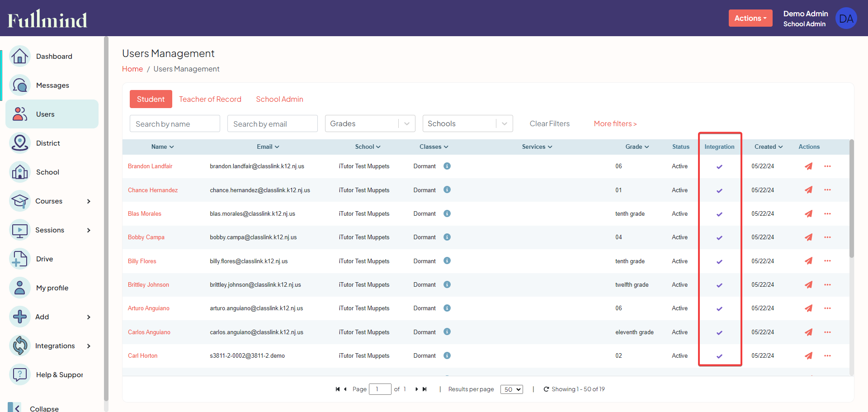This screenshot has width=868, height=412.
Task: Click the Sessions monitor icon
Action: (20, 230)
